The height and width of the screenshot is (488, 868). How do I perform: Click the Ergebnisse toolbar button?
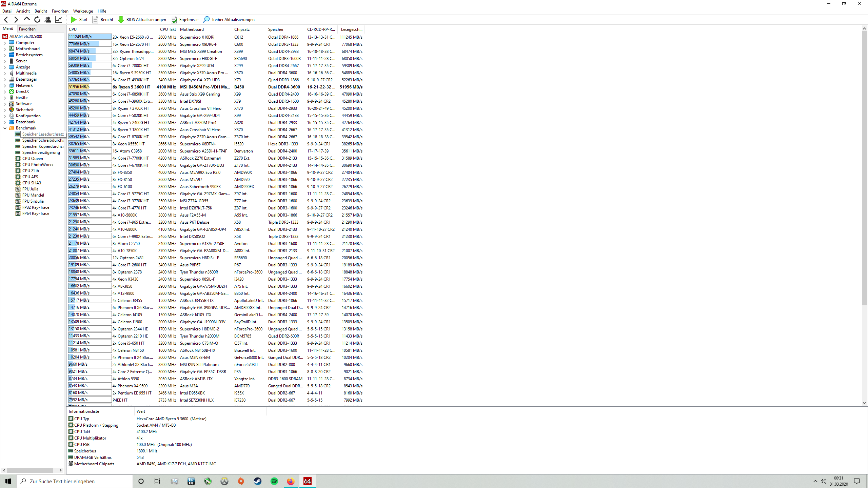[x=185, y=20]
